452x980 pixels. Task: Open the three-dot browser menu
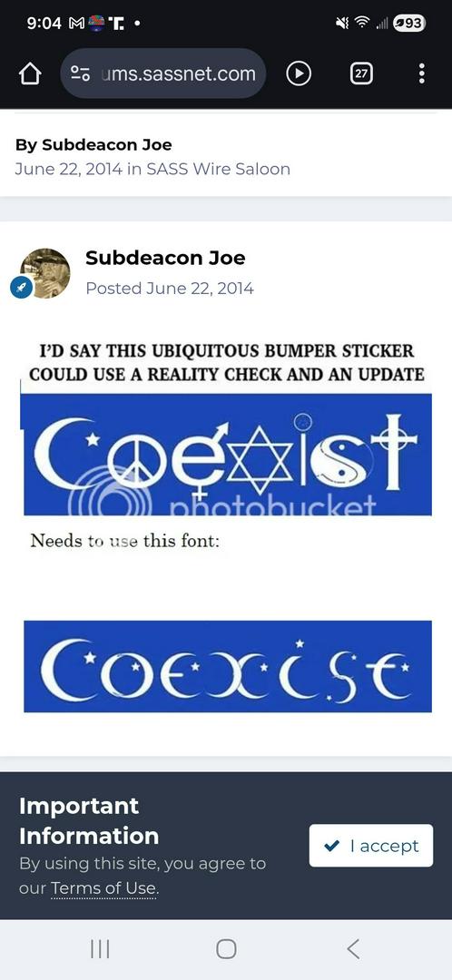(422, 73)
